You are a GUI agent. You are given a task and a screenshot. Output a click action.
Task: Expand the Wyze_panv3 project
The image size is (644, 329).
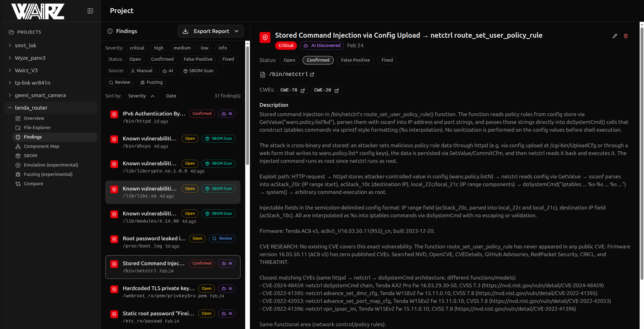10,58
